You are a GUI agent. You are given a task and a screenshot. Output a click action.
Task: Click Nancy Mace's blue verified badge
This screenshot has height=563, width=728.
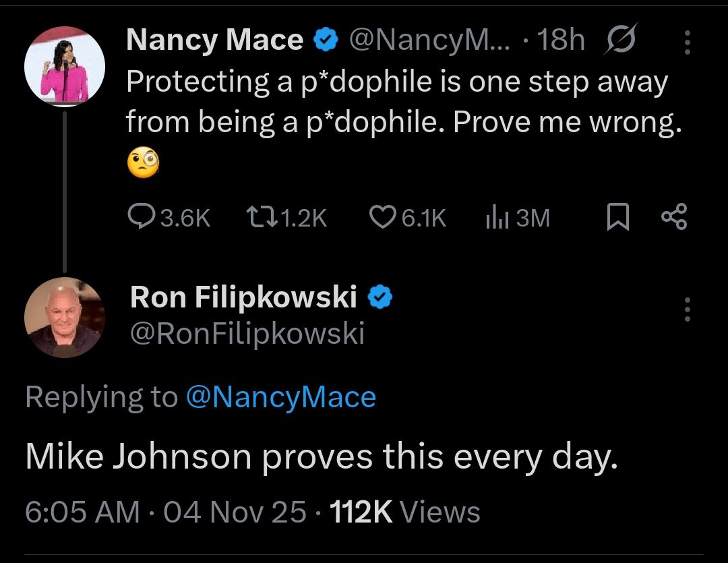pos(326,41)
